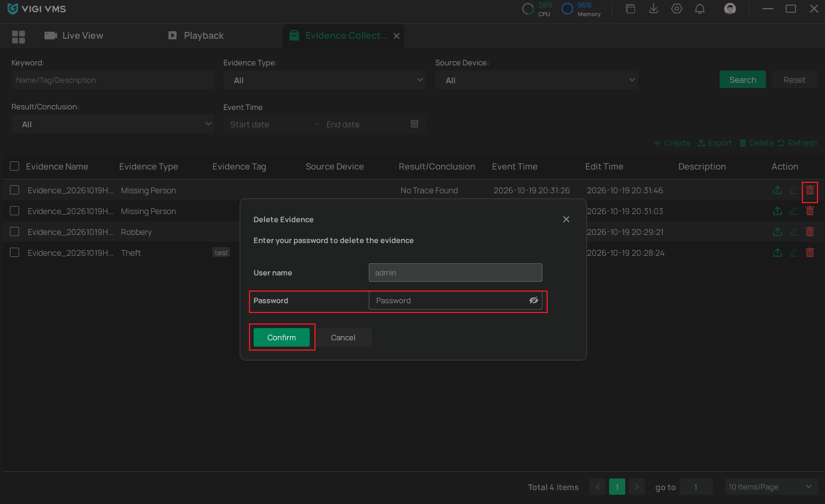
Task: Check the No Trace Found evidence checkbox
Action: coord(14,190)
